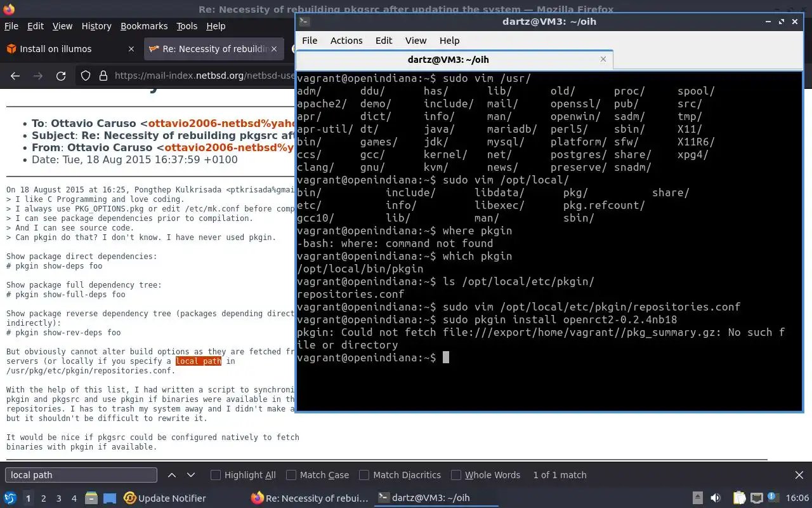Viewport: 812px width, 508px height.
Task: Go back using the browser back arrow
Action: (x=15, y=76)
